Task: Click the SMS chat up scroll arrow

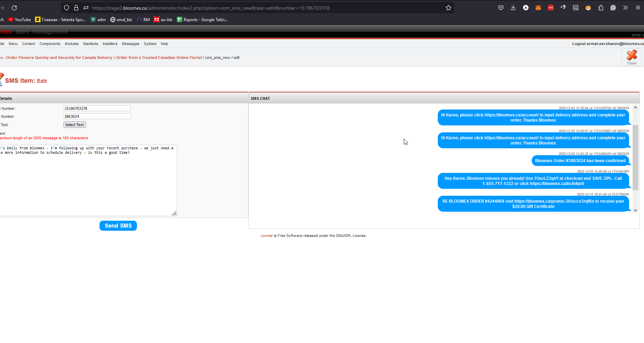Action: coord(635,107)
